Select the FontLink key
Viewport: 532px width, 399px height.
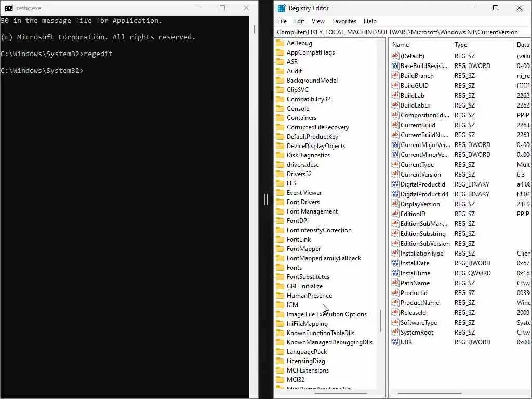pyautogui.click(x=299, y=240)
